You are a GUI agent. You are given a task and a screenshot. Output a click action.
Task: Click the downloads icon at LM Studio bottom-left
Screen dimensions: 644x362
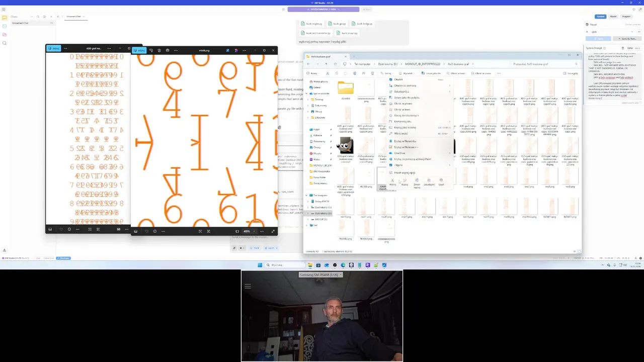[5, 250]
